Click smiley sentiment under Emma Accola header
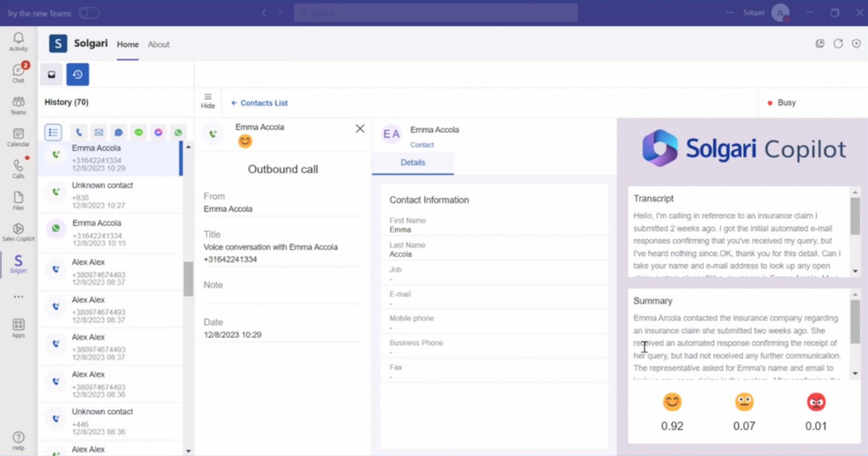 [245, 142]
